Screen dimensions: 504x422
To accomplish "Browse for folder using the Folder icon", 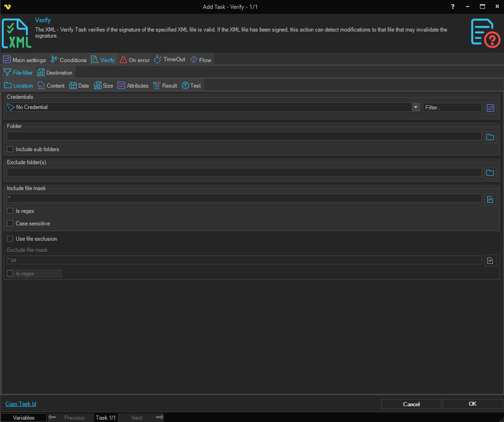I will pos(490,137).
